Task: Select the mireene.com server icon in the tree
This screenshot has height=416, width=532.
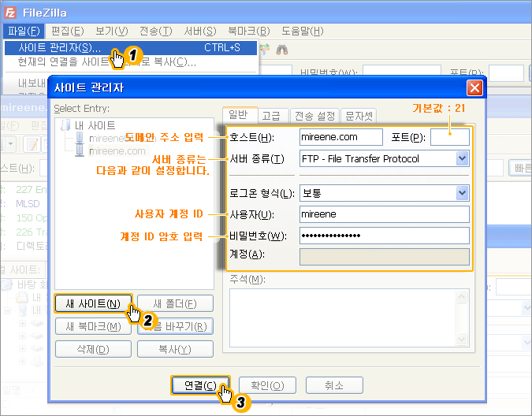Action: click(x=80, y=150)
